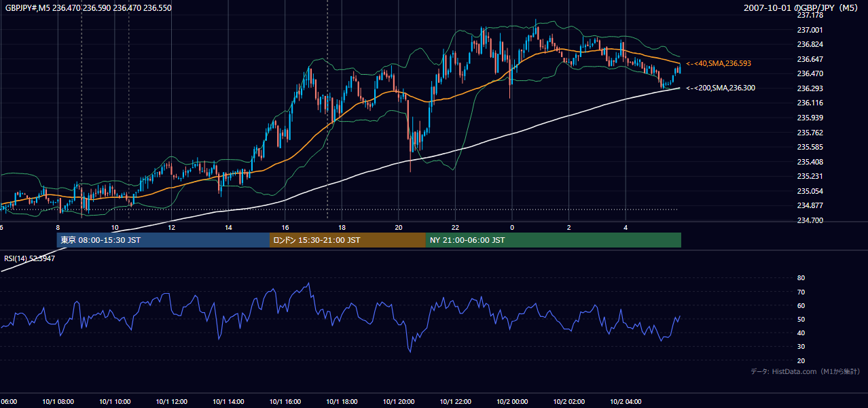Image resolution: width=868 pixels, height=408 pixels.
Task: Click bottom date label 10/1 14:00
Action: pos(228,401)
